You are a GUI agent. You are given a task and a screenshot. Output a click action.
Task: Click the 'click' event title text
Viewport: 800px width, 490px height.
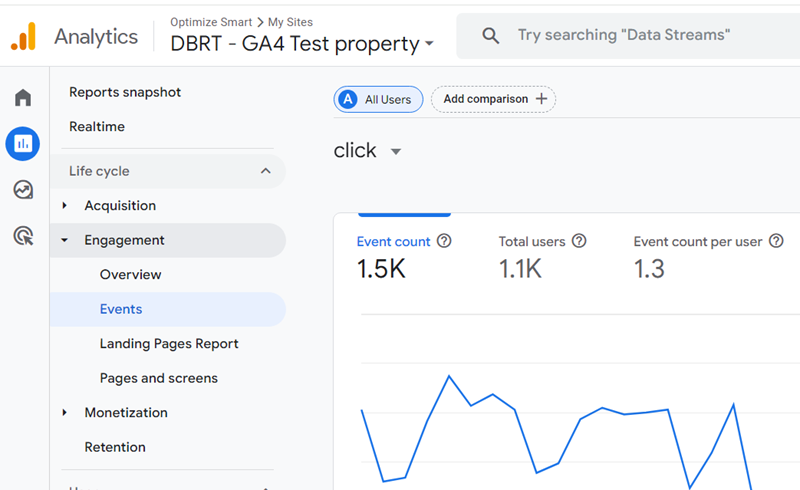tap(355, 151)
